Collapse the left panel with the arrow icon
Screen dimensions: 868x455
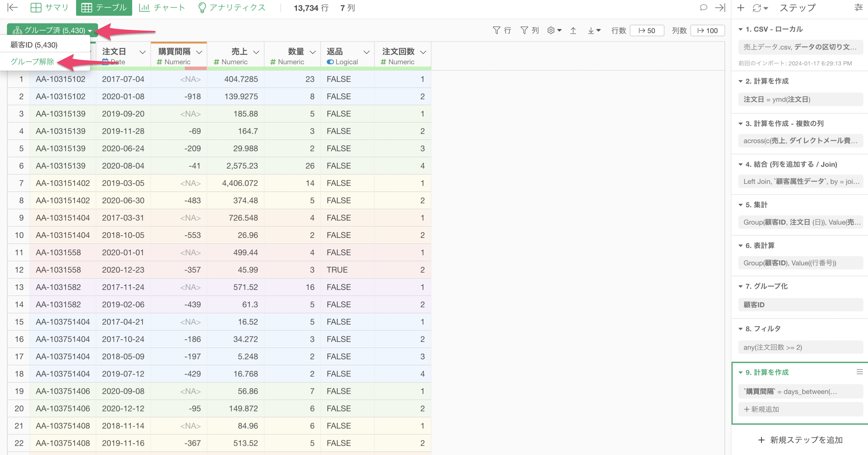pyautogui.click(x=12, y=8)
